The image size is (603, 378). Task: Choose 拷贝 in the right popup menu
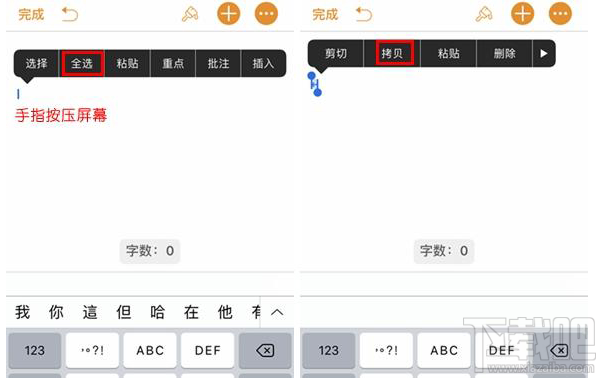pyautogui.click(x=392, y=53)
